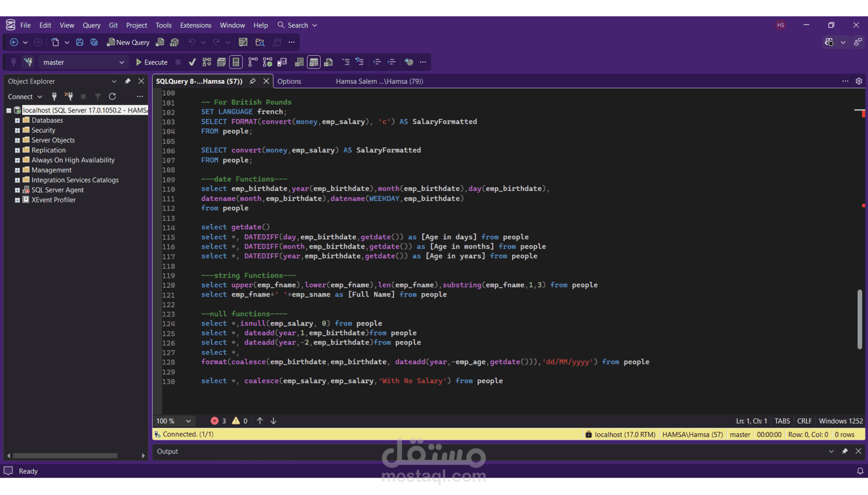The image size is (868, 495).
Task: Click the Parse checkmark icon
Action: 192,62
